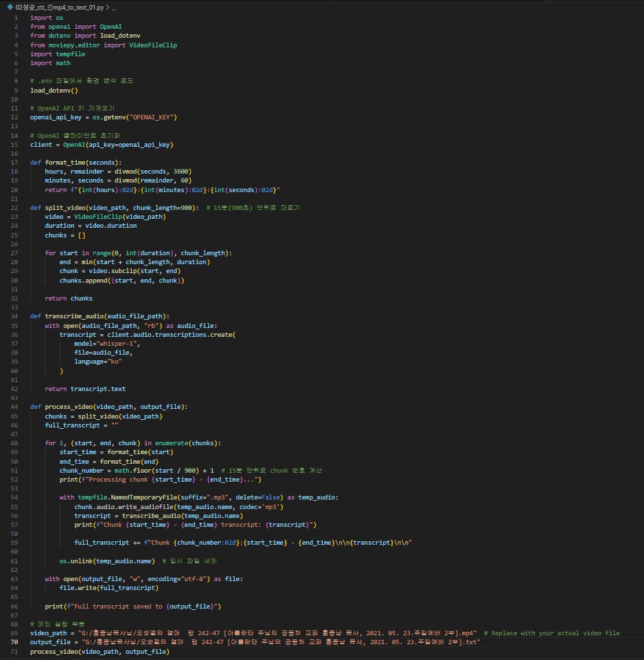644x660 pixels.
Task: Click the Python file icon in breadcrumb
Action: (x=10, y=7)
